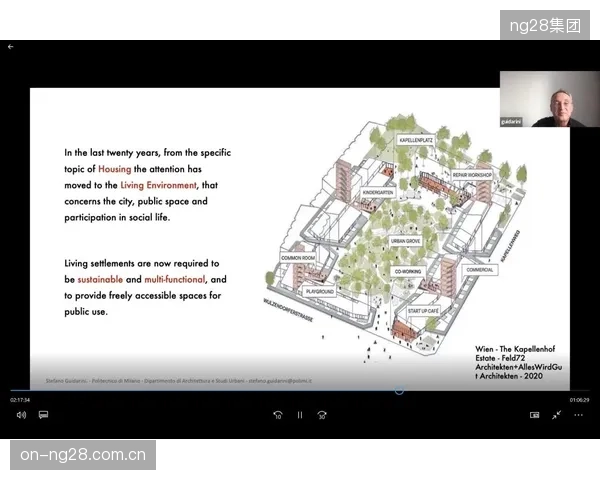Click the guidarini webcam thumbnail

550,99
